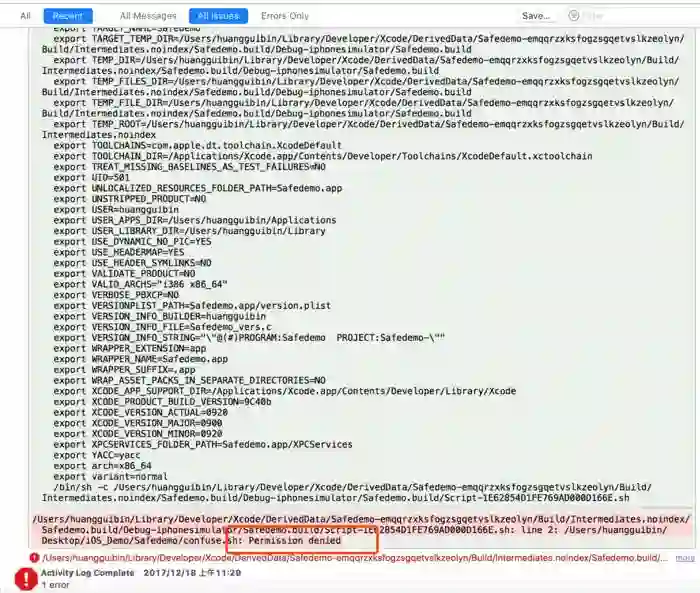The image size is (700, 593).
Task: Click the filter icon beside the search field
Action: coord(574,16)
